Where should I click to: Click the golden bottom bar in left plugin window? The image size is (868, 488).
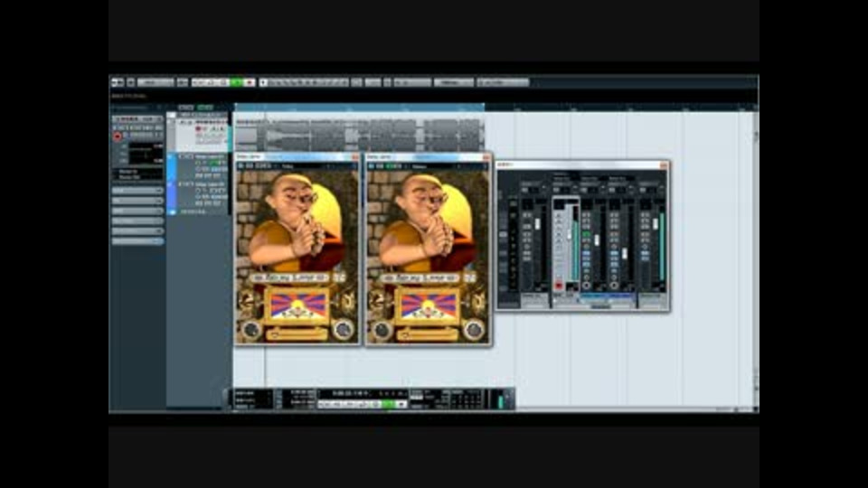pyautogui.click(x=297, y=334)
